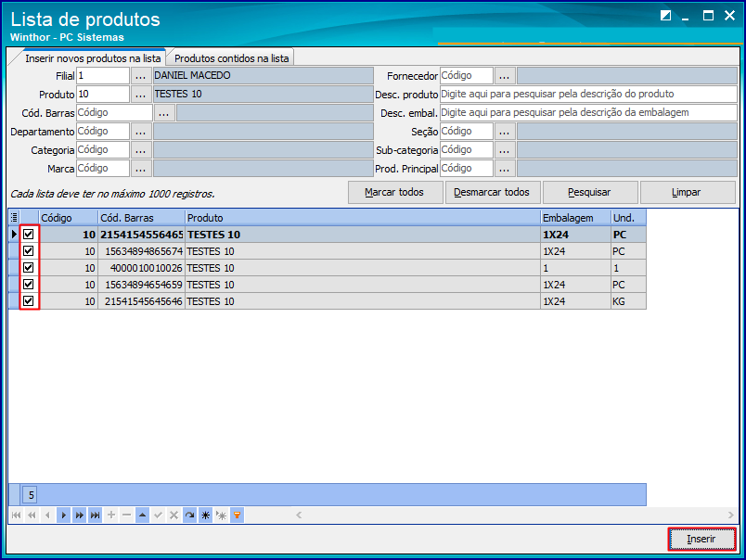This screenshot has width=746, height=560.
Task: Open Seção lookup ellipsis button
Action: tap(505, 132)
